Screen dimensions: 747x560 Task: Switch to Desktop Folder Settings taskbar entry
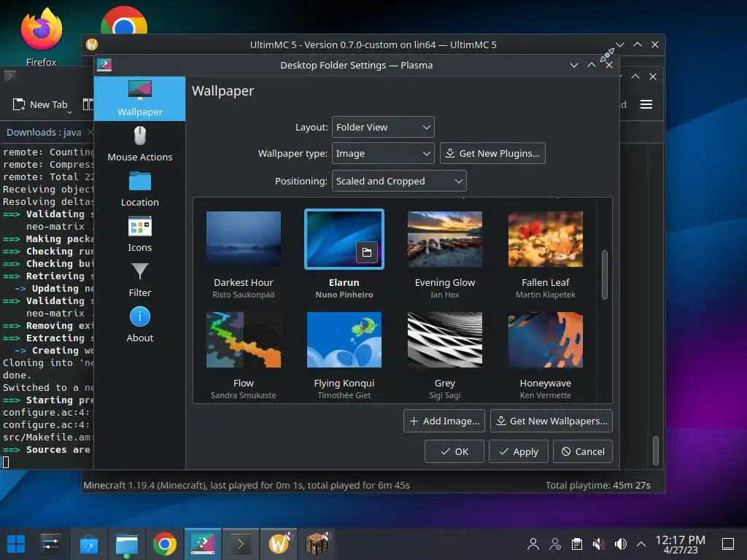(x=203, y=544)
